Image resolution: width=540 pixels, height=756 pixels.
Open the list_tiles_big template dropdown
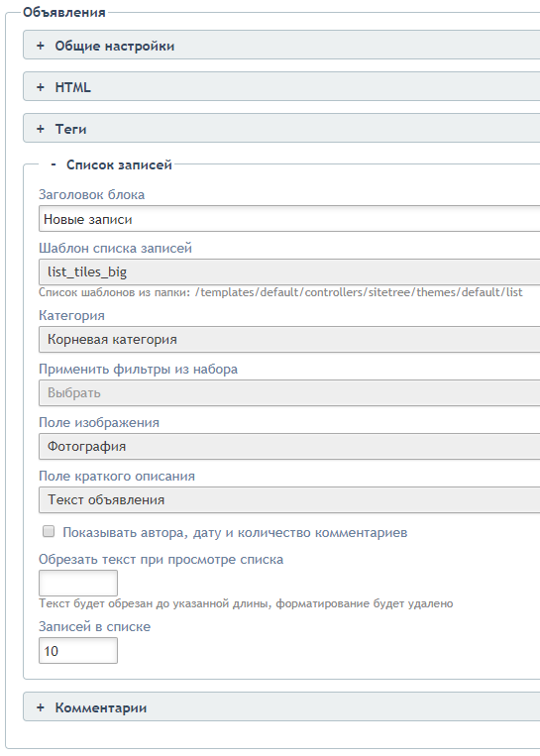click(289, 271)
